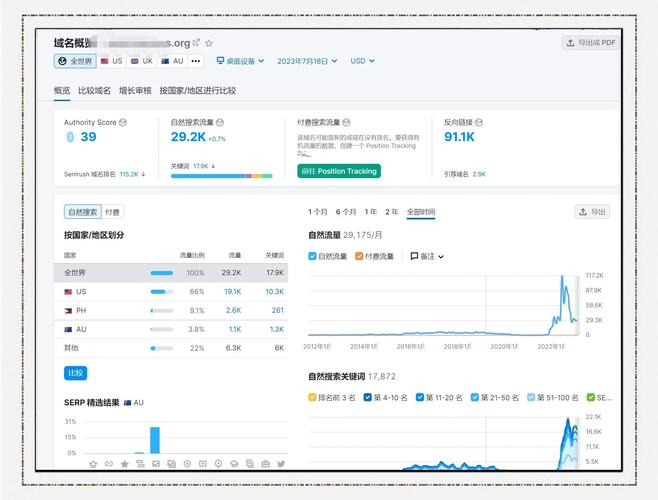Toggle 排名前 3 名 keyword checkbox
The height and width of the screenshot is (500, 658).
click(x=312, y=397)
